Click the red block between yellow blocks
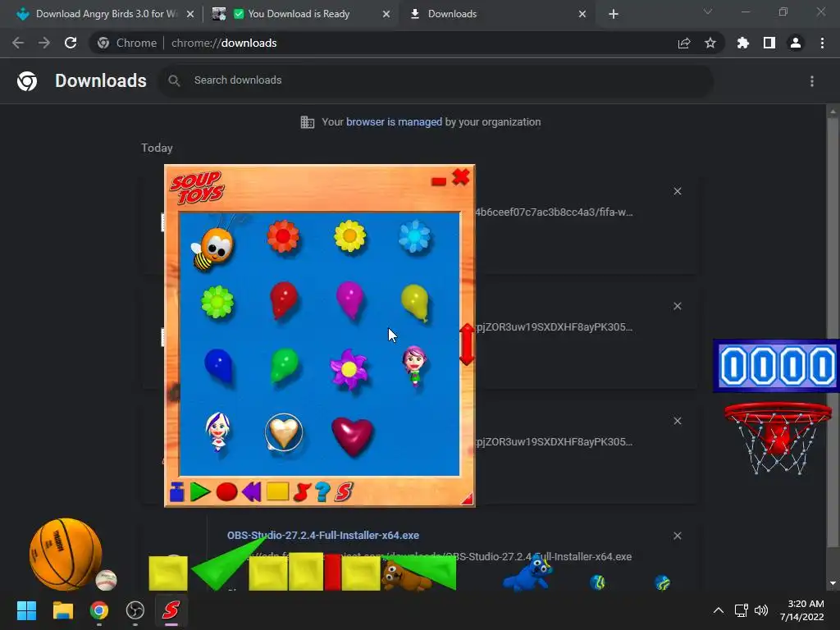The height and width of the screenshot is (630, 840). [x=333, y=572]
